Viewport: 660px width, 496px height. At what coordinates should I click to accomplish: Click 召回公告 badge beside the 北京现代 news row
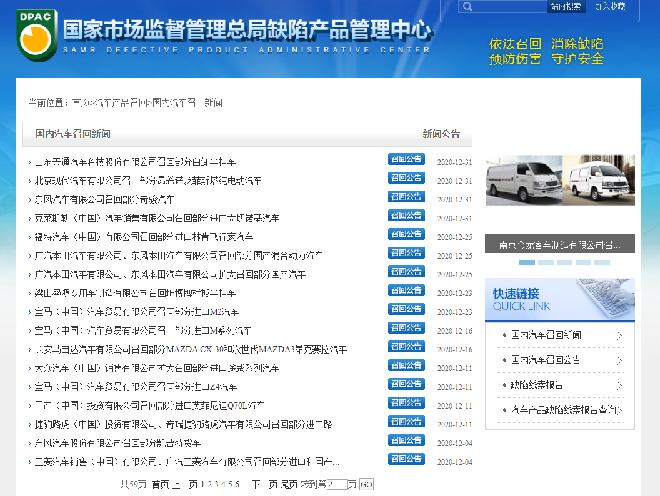coord(406,179)
